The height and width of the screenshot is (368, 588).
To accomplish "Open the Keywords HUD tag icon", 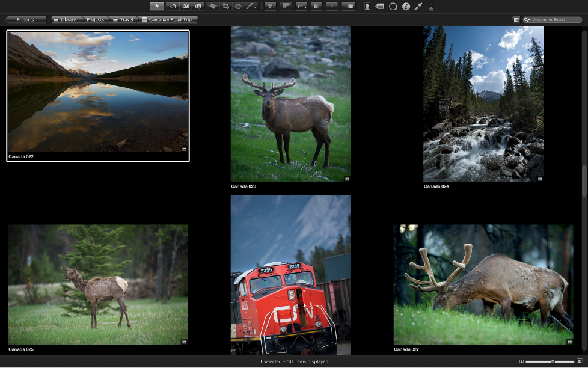I will [380, 7].
